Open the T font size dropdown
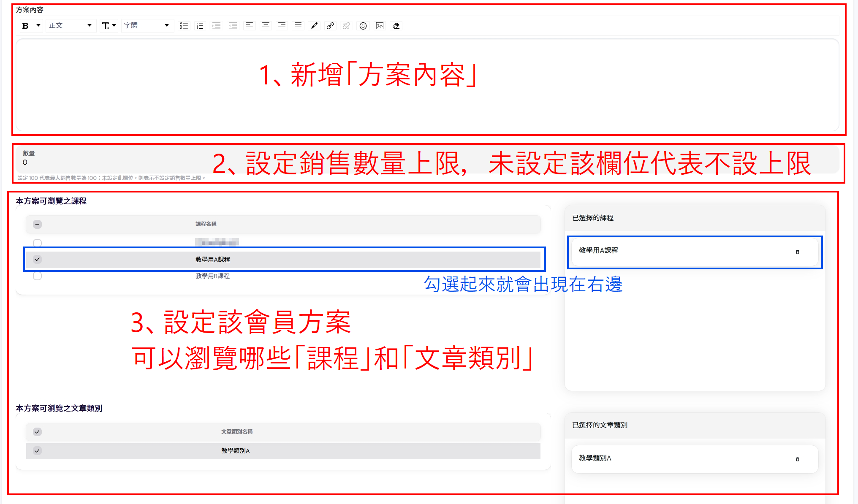 (x=109, y=26)
